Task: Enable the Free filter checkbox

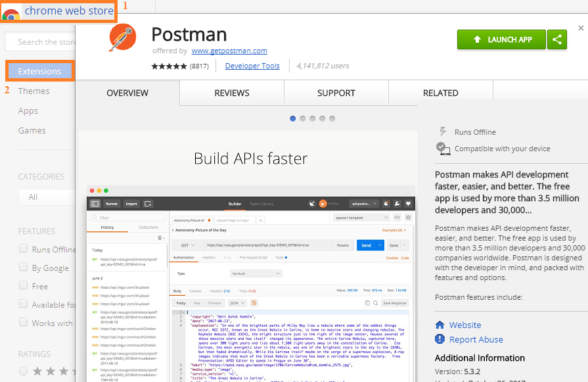Action: coord(23,285)
